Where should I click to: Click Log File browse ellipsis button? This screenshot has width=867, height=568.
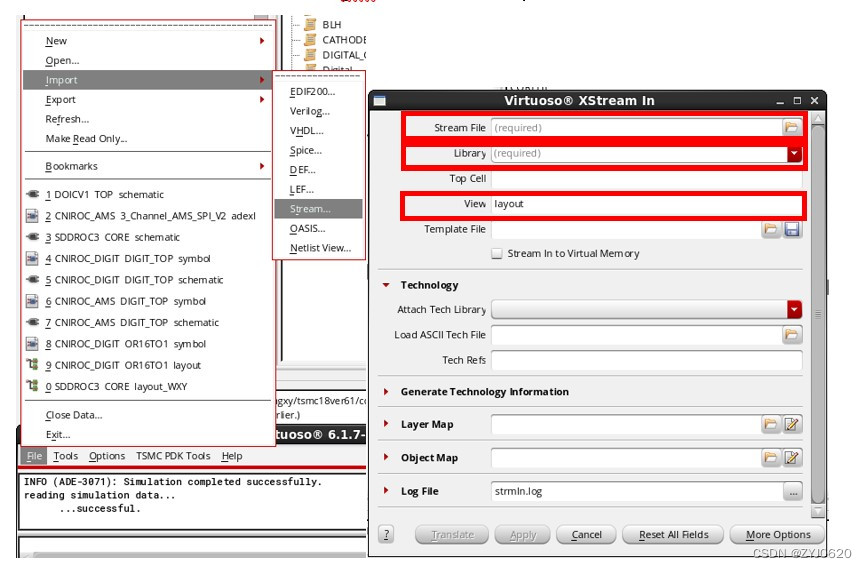[793, 491]
